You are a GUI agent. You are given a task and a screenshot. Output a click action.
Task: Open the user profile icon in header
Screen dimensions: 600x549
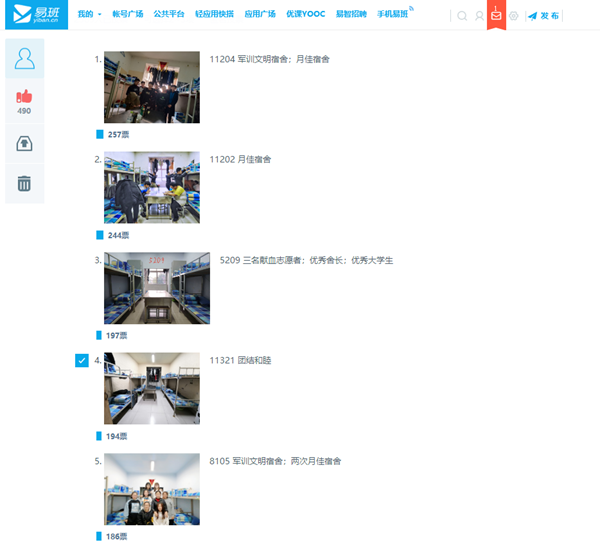[479, 16]
